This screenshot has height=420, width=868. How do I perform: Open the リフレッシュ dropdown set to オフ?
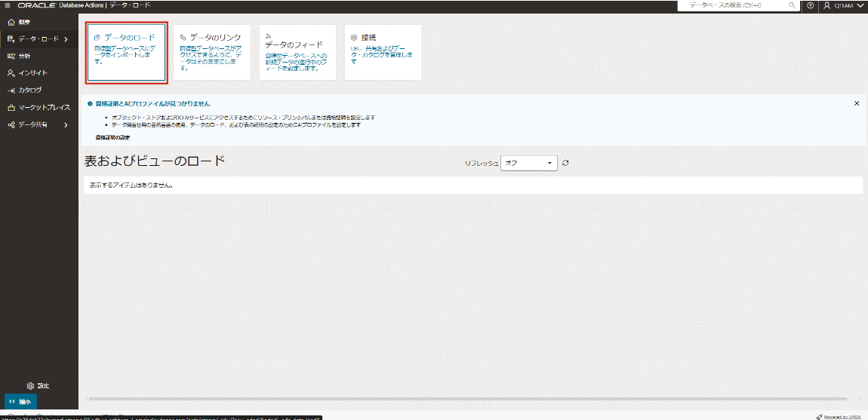pyautogui.click(x=528, y=163)
